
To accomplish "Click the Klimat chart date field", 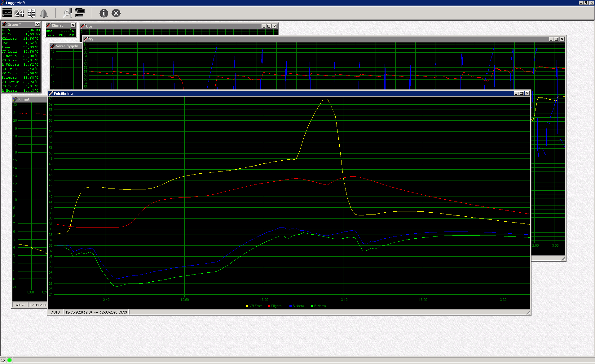I will point(38,305).
